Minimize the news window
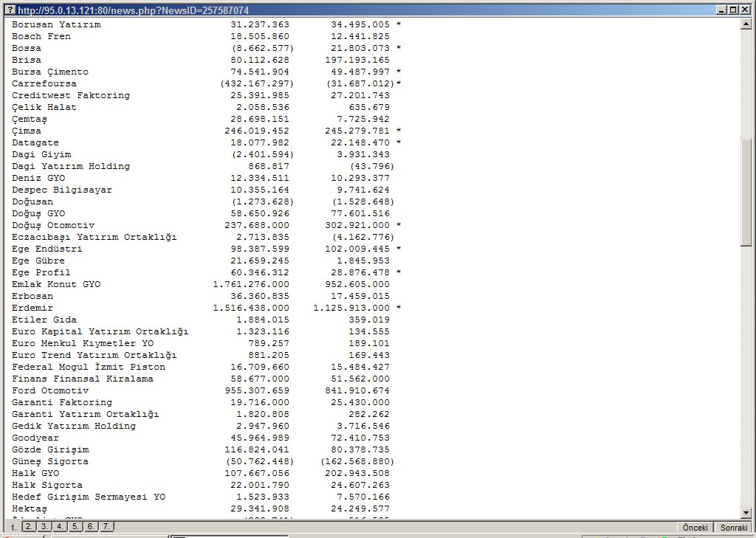This screenshot has width=756, height=538. [x=722, y=10]
